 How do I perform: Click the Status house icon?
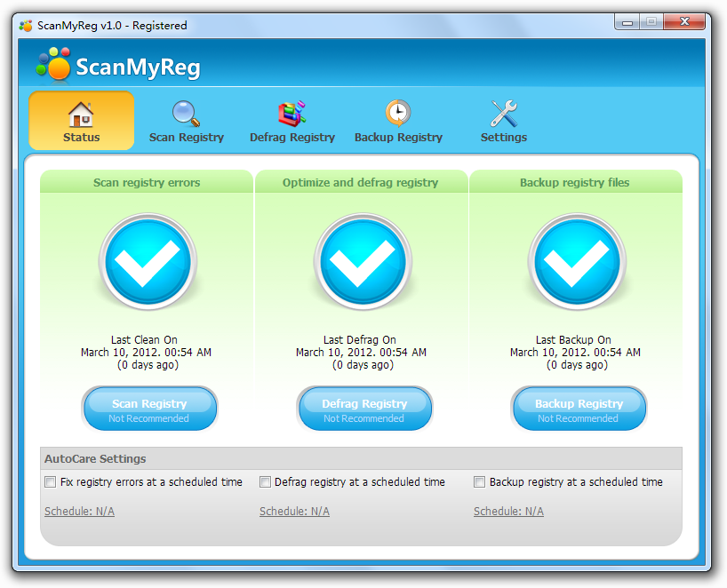(x=81, y=114)
